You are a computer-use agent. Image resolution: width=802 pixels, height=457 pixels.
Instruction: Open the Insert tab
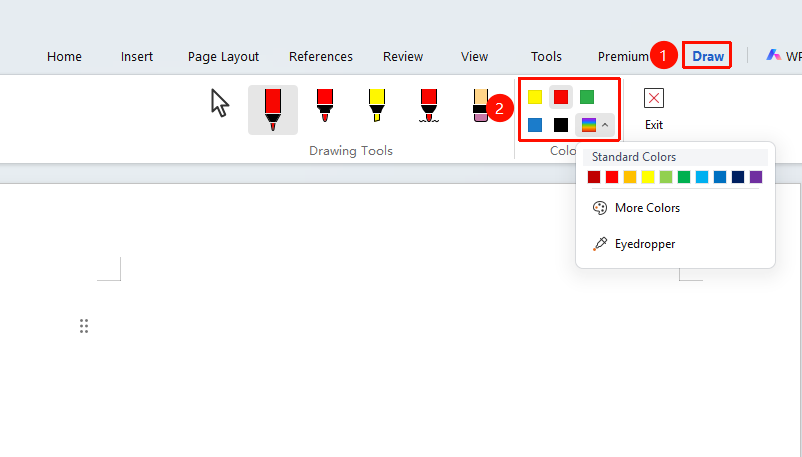[137, 56]
